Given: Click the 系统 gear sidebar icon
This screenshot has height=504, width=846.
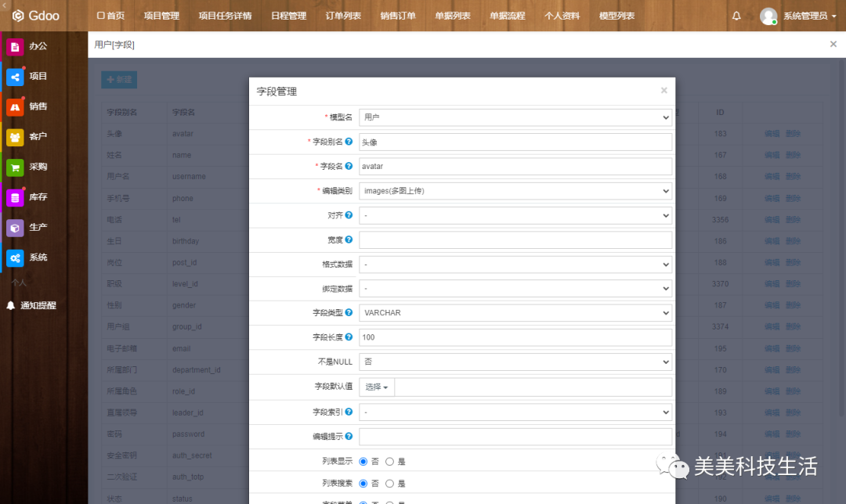Looking at the screenshot, I should [16, 257].
